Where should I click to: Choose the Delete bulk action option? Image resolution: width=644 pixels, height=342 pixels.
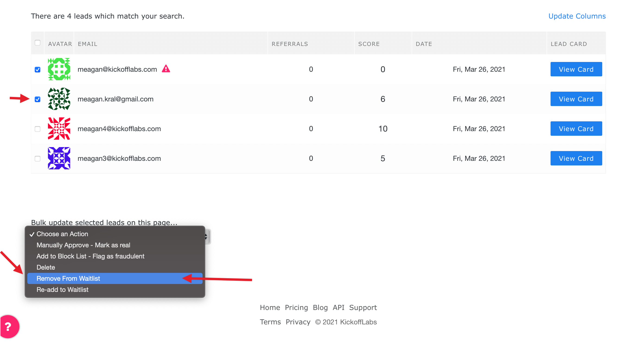tap(115, 267)
